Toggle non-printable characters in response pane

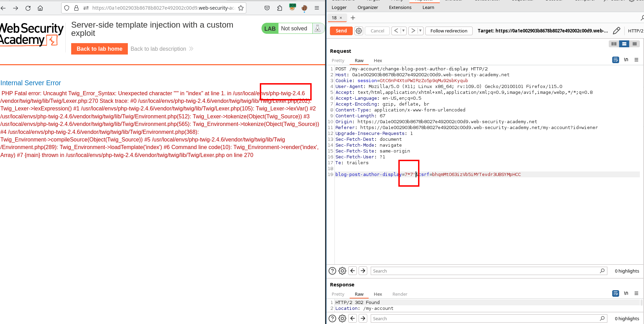626,293
